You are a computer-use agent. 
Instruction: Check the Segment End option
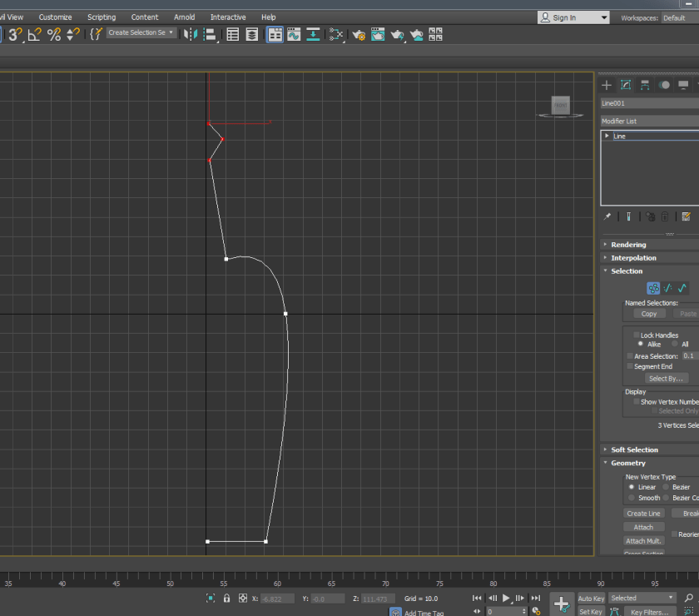click(x=630, y=366)
